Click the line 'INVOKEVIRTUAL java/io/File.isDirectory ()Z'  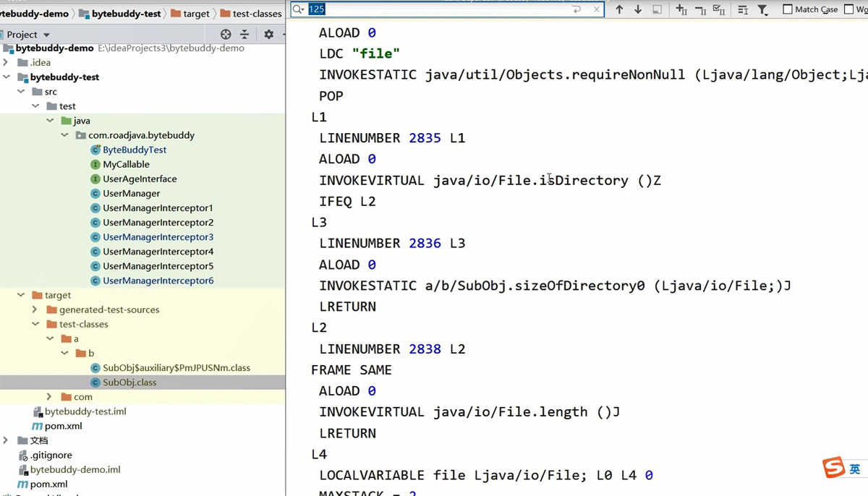(x=490, y=180)
